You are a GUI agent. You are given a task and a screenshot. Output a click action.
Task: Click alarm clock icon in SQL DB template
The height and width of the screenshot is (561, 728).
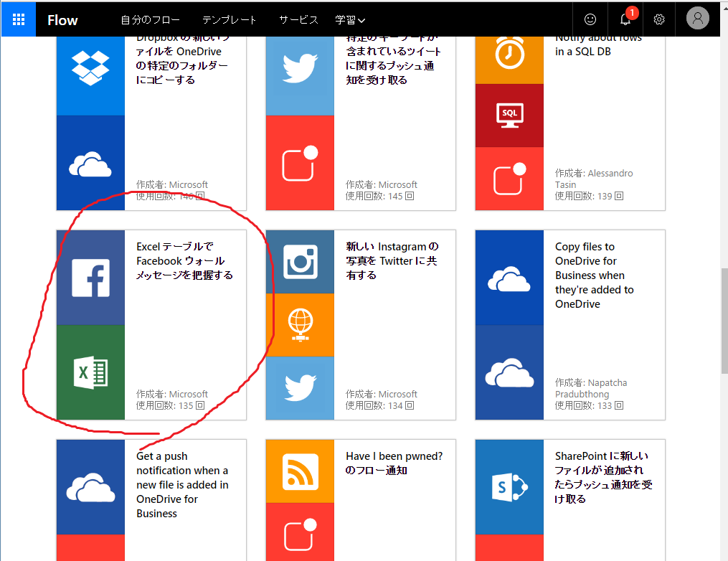click(509, 54)
